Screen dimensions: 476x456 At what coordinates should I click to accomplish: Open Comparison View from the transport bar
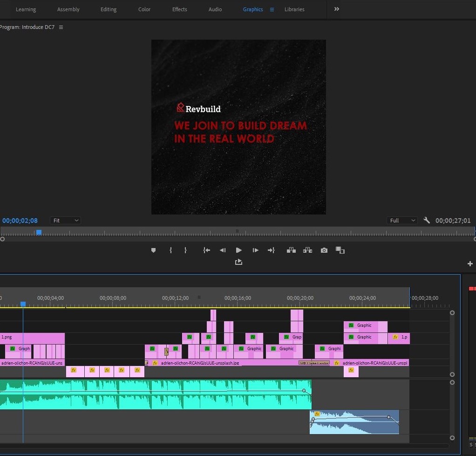tap(340, 250)
